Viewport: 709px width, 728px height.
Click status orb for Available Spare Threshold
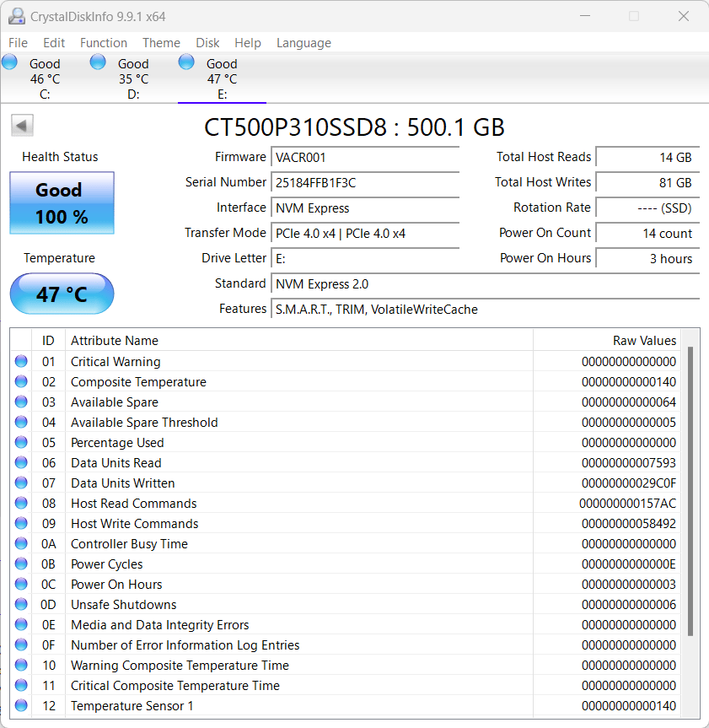21,422
